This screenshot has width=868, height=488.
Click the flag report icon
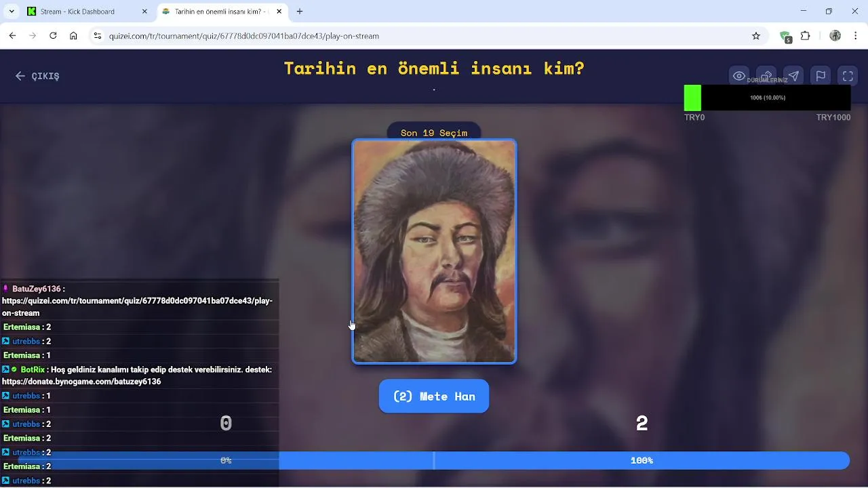(821, 76)
